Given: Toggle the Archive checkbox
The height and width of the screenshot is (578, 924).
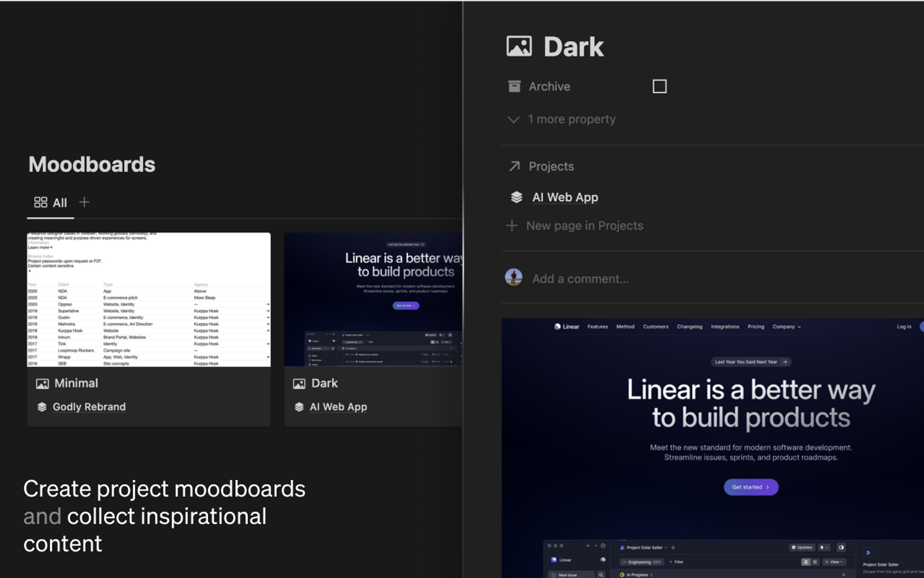Looking at the screenshot, I should (x=659, y=86).
